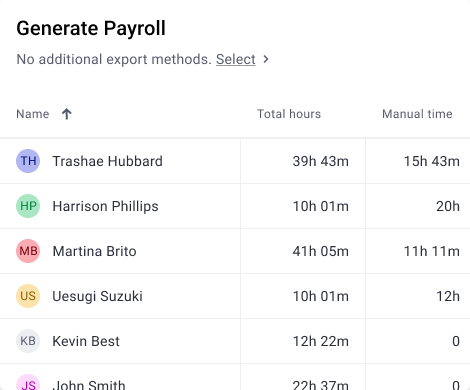The width and height of the screenshot is (470, 390).
Task: Click the HP avatar for Harrison Phillips
Action: [28, 206]
